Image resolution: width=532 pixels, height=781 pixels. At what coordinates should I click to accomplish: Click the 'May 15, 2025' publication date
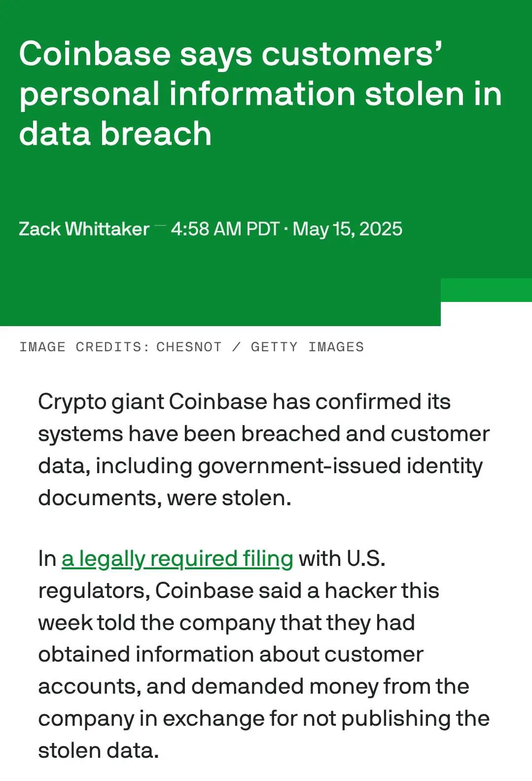pyautogui.click(x=348, y=229)
